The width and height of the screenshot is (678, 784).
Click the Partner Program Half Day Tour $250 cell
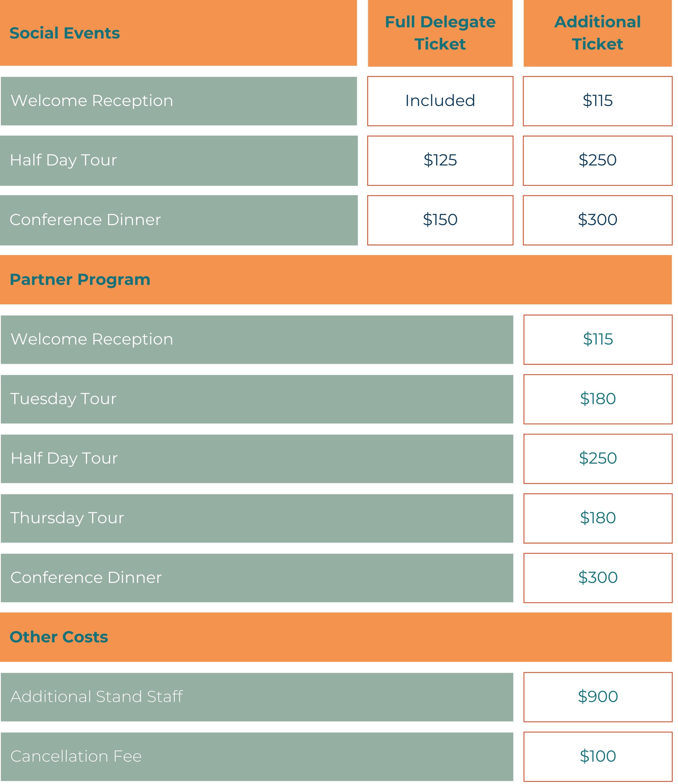pos(598,459)
